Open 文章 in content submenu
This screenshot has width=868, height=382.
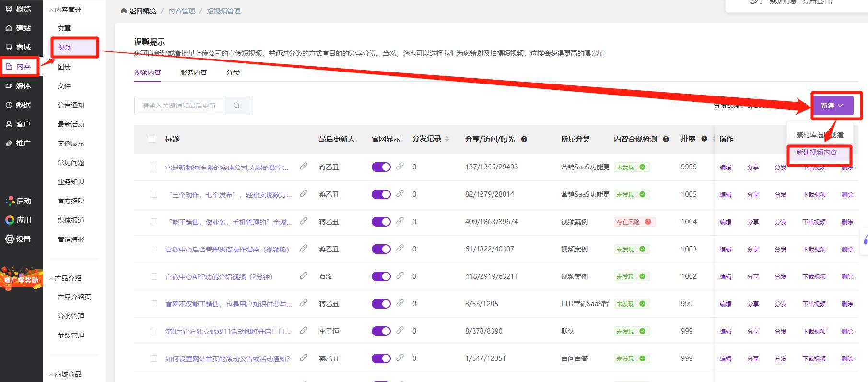[64, 28]
